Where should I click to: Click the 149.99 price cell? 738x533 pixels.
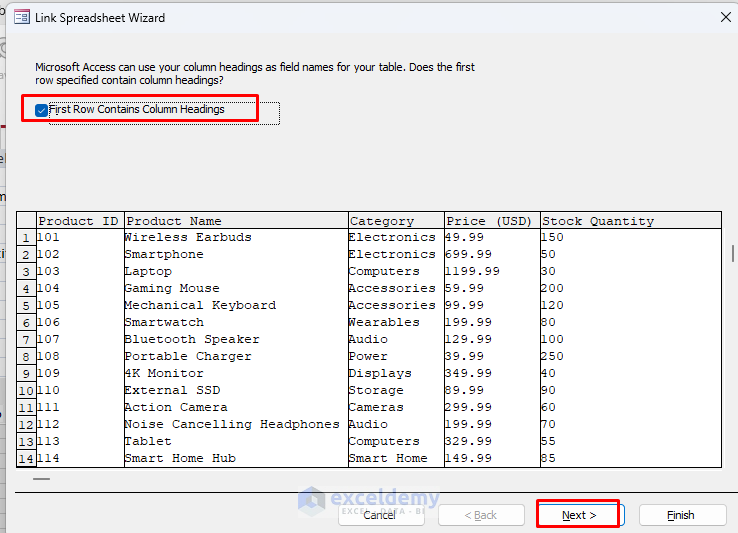pyautogui.click(x=492, y=458)
